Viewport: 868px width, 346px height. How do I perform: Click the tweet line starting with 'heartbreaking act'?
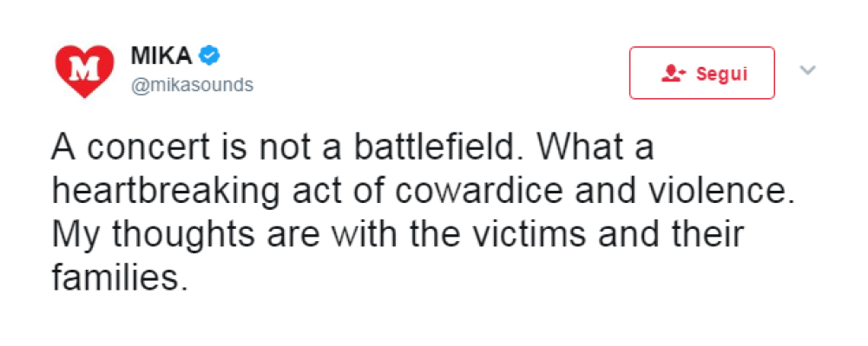point(423,191)
